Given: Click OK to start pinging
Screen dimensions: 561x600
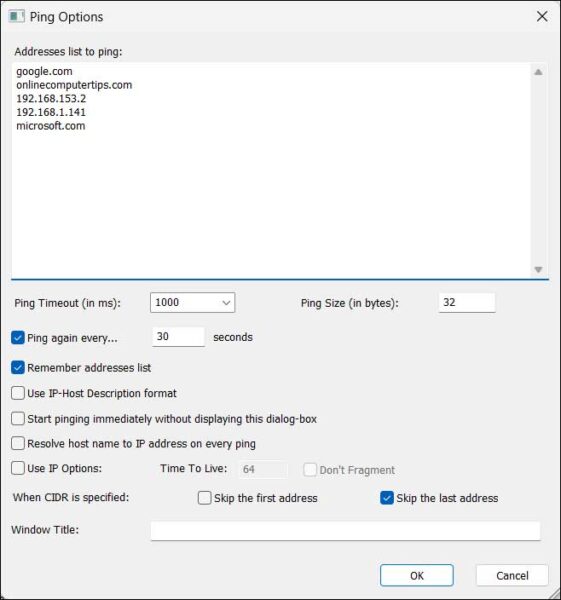Looking at the screenshot, I should coord(417,576).
